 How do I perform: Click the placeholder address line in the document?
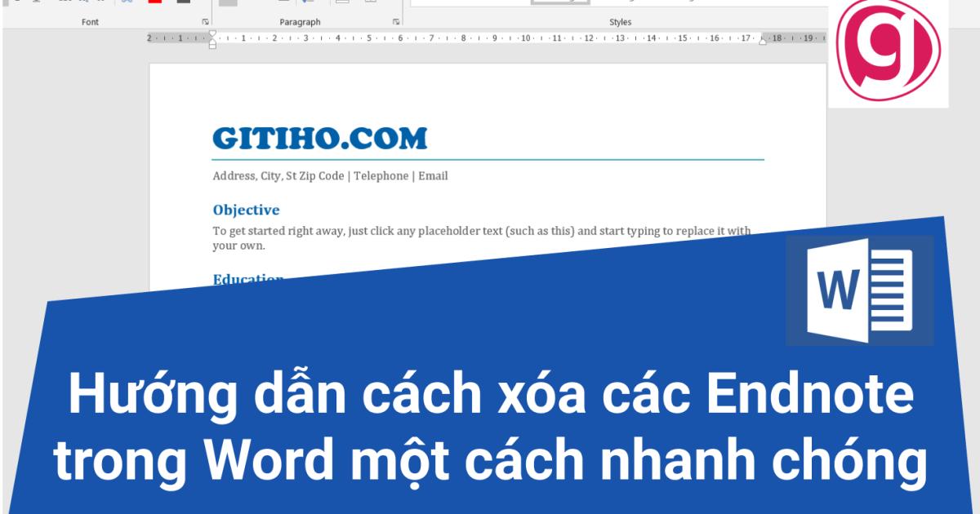330,175
